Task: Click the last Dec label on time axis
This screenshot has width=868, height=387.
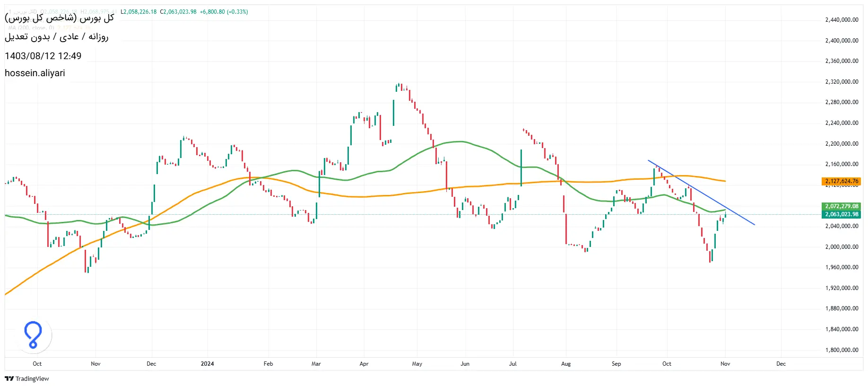Action: pos(781,364)
